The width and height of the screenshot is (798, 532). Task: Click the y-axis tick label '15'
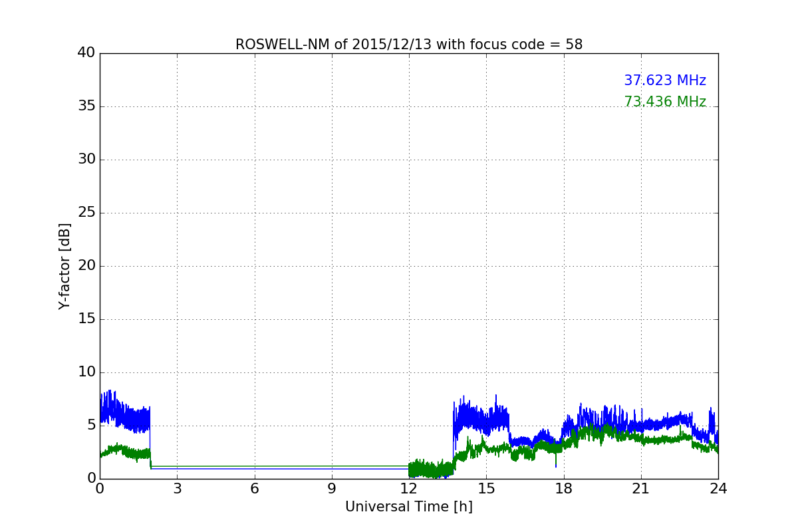[87, 319]
